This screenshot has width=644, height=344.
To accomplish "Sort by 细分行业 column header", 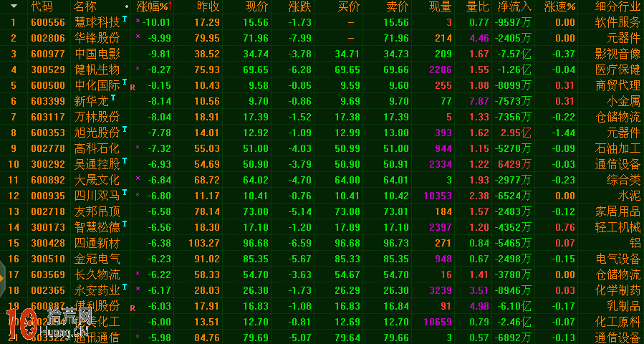I will click(x=617, y=6).
